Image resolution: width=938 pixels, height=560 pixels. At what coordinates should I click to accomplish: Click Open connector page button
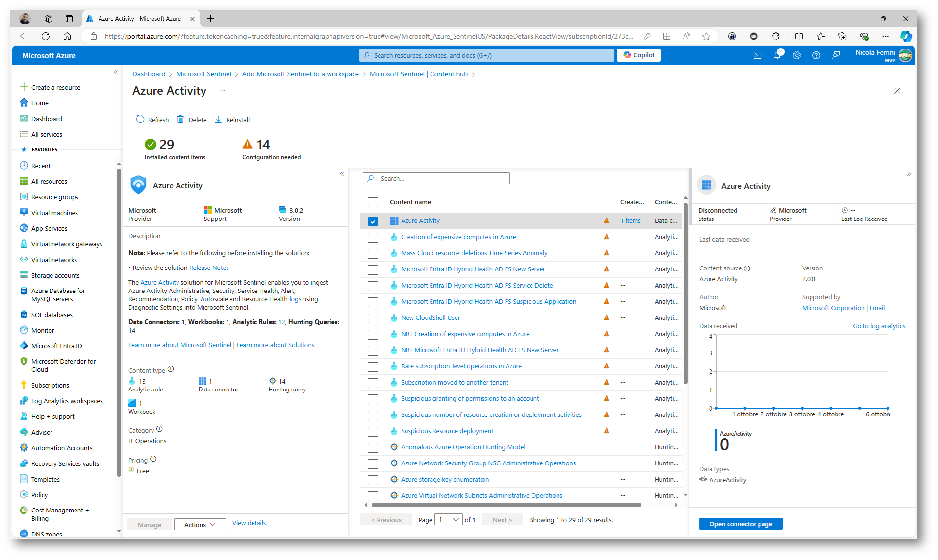[740, 524]
